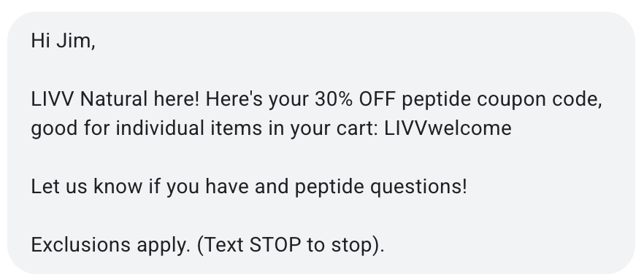Viewport: 644px width, 280px height.
Task: Click "peptide" in the coupon code line
Action: (x=436, y=99)
